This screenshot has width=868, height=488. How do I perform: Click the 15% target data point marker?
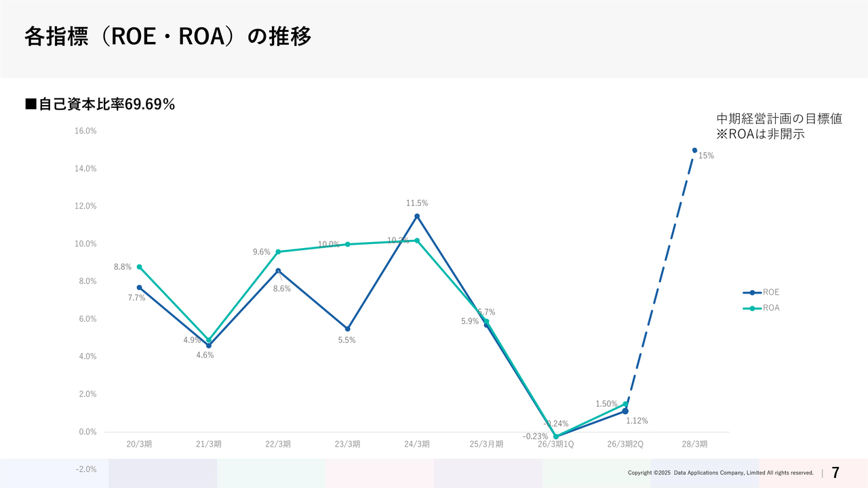[694, 150]
